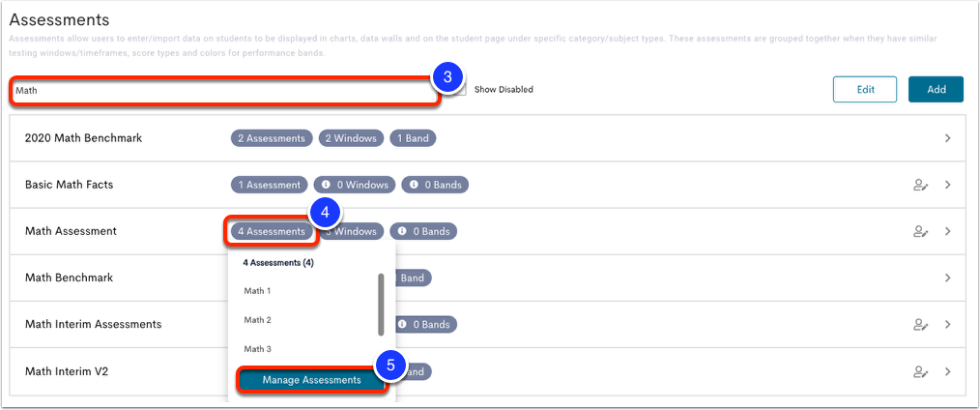Viewport: 980px width, 410px height.
Task: Click info icon in Basic Math Facts Bands badge
Action: click(x=414, y=185)
